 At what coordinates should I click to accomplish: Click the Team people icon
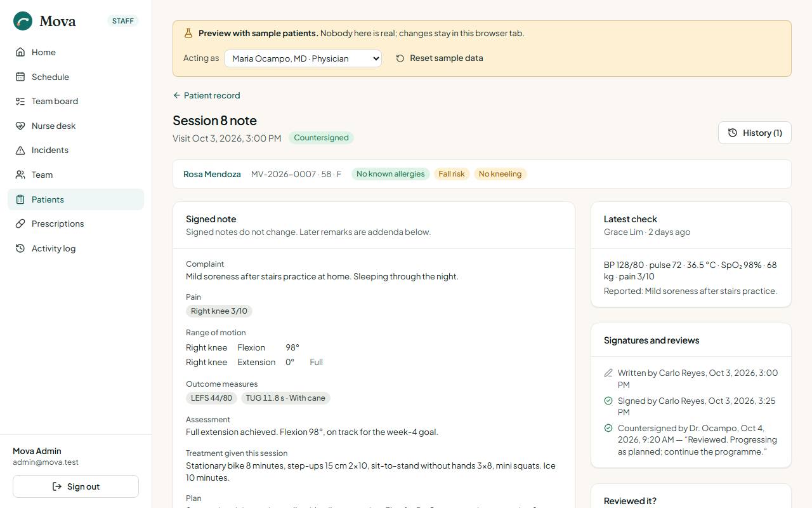20,175
